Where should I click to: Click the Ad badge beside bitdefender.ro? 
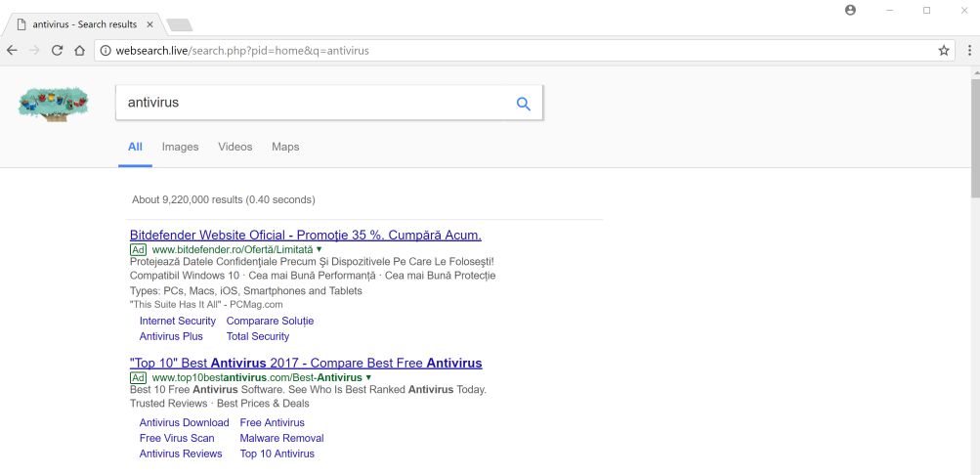(x=138, y=249)
